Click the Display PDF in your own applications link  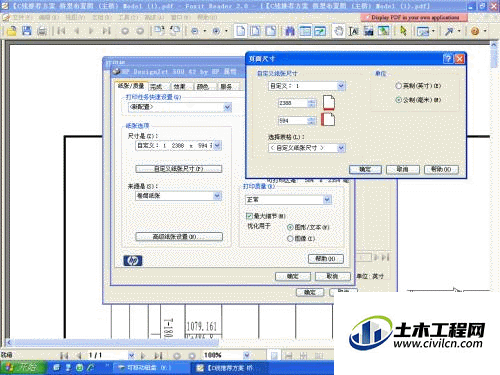click(x=415, y=17)
